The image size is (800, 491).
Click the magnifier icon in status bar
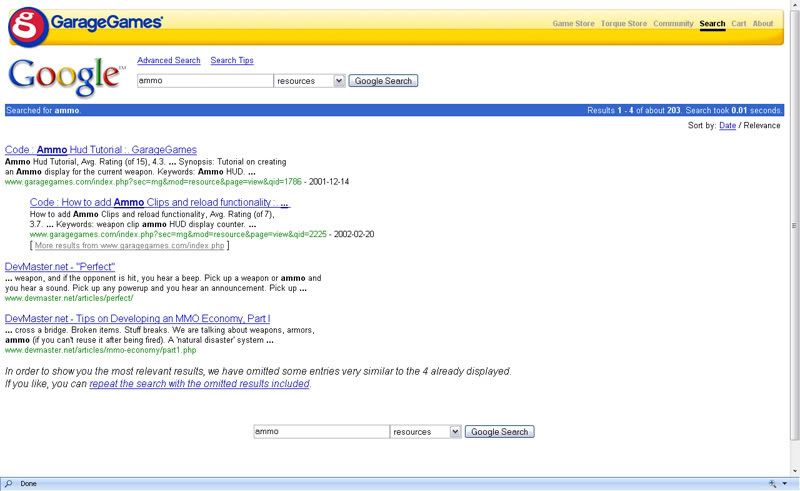click(9, 483)
